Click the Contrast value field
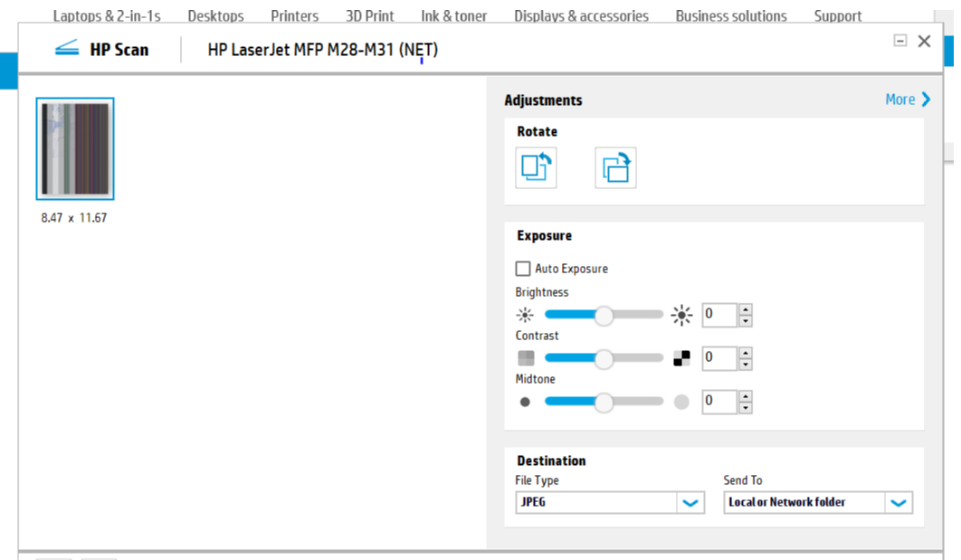961x560 pixels. point(719,358)
